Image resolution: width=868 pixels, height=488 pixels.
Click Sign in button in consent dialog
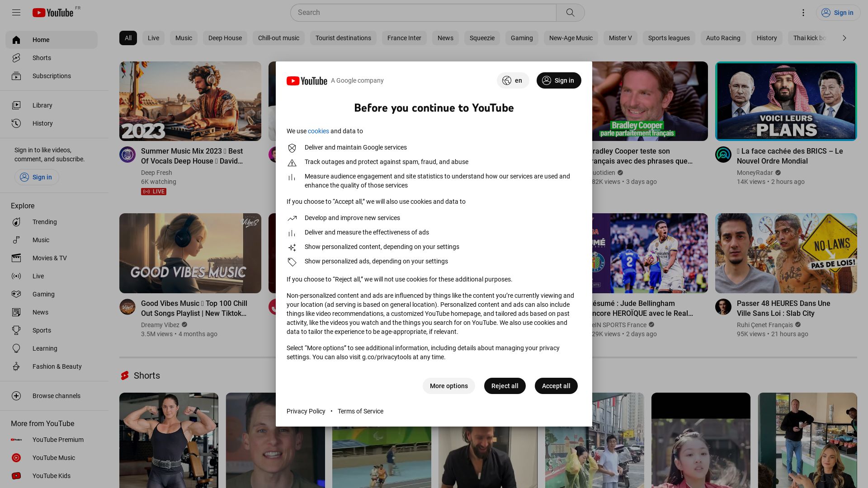point(559,80)
